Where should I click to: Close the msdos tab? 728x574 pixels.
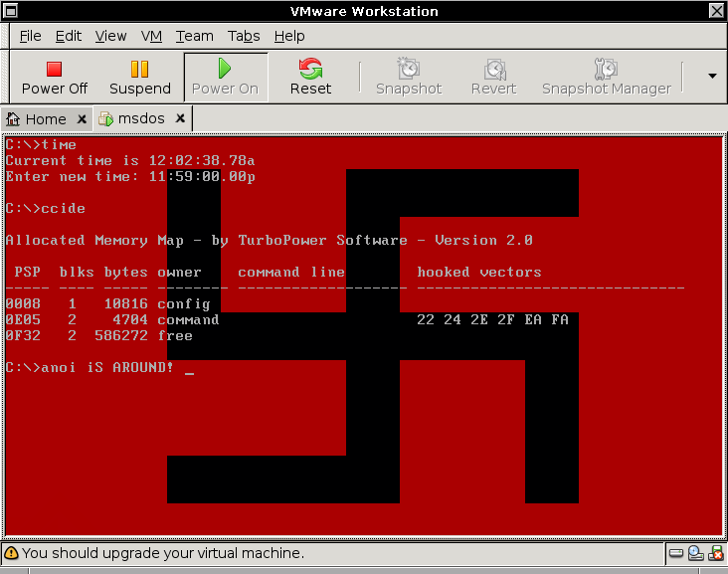click(x=180, y=118)
